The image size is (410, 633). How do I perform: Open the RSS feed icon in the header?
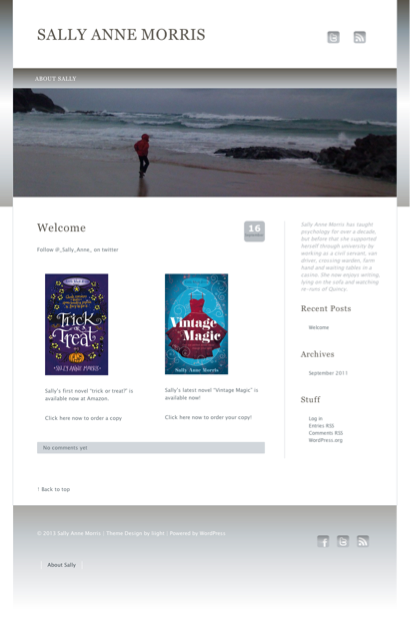coord(360,37)
